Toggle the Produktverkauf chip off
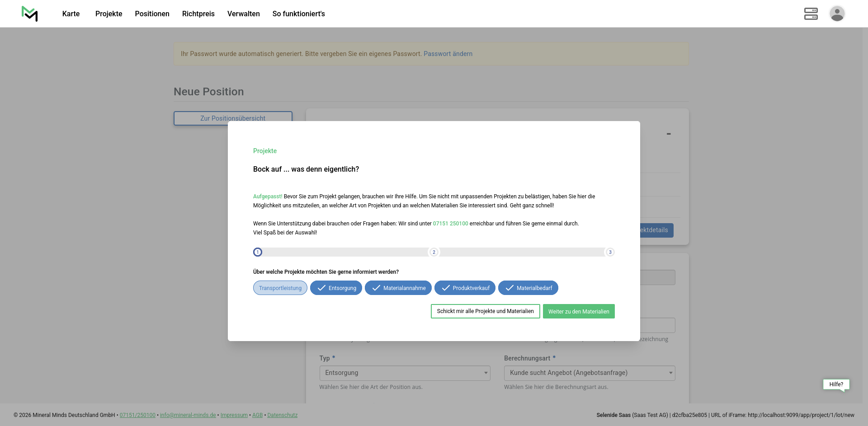 click(x=465, y=288)
